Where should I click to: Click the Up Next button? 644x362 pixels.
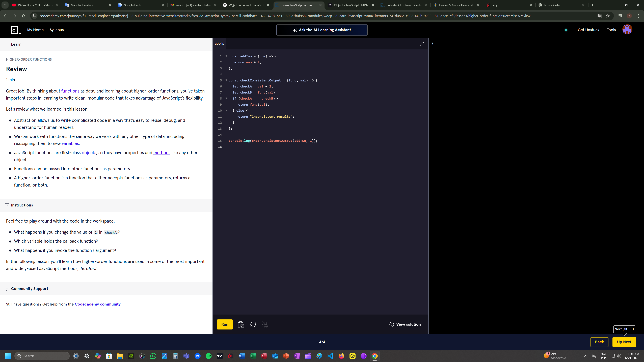[624, 342]
